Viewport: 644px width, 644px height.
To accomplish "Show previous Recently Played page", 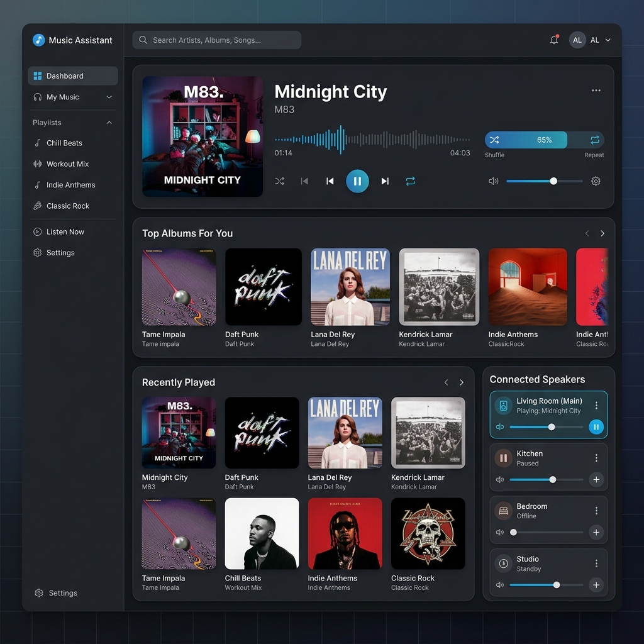I will point(446,382).
